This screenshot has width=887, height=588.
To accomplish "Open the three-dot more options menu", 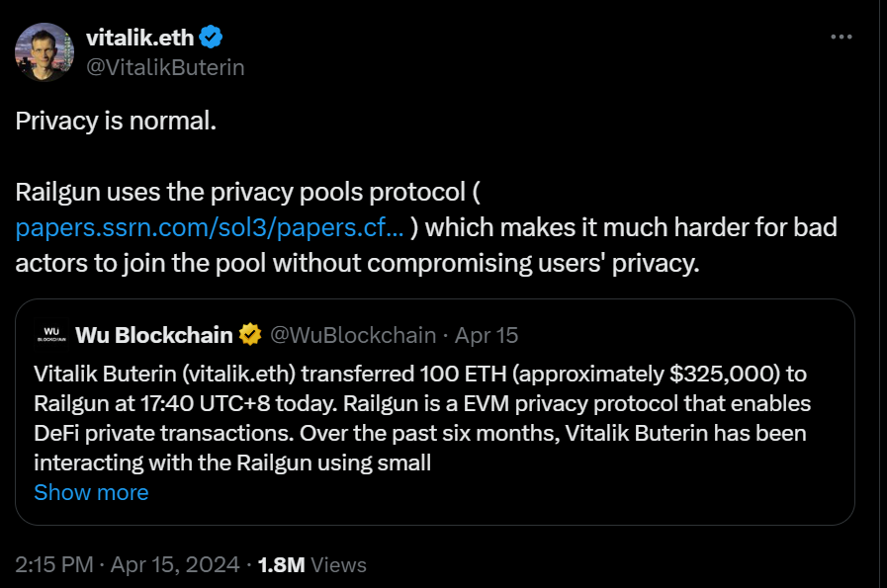I will pyautogui.click(x=842, y=37).
